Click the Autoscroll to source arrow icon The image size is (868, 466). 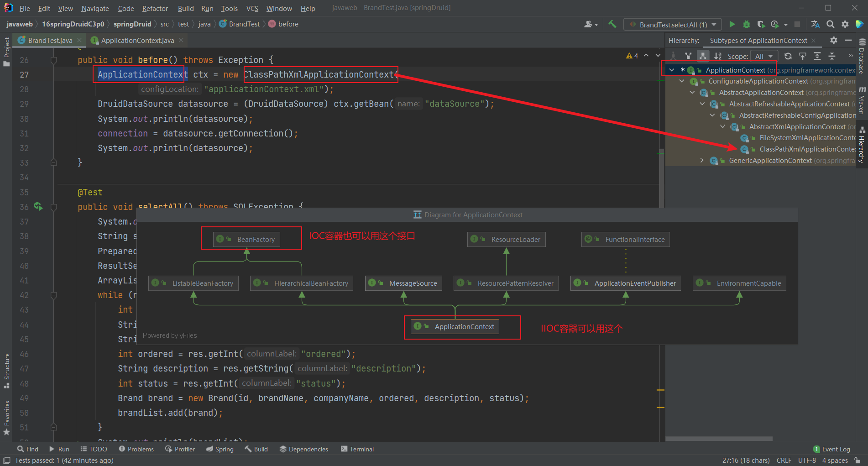tap(803, 56)
